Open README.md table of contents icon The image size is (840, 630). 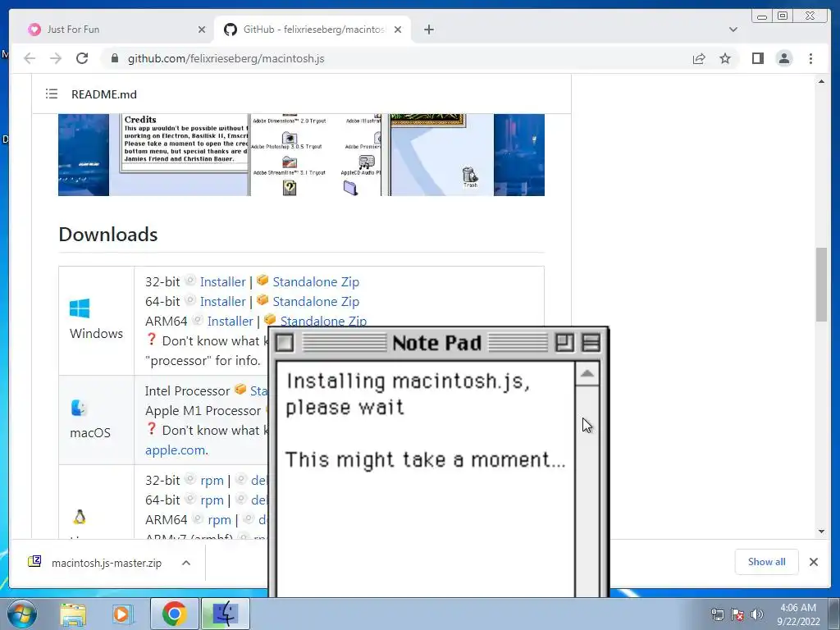(52, 94)
